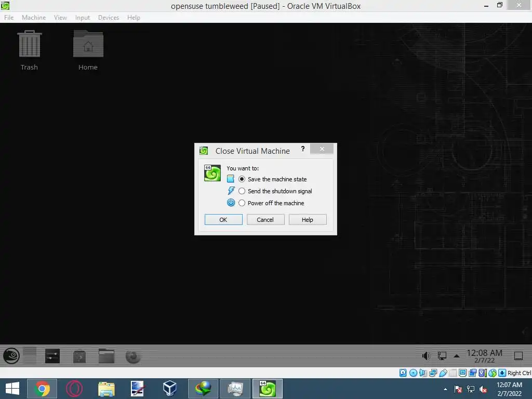Click the Windows Action Center flag icon
This screenshot has height=399, width=532.
(458, 389)
